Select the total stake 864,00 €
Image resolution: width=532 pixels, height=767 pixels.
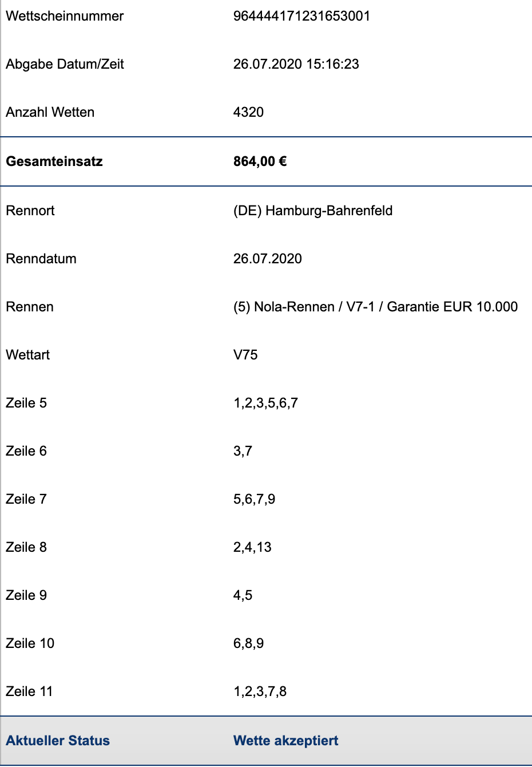[260, 161]
